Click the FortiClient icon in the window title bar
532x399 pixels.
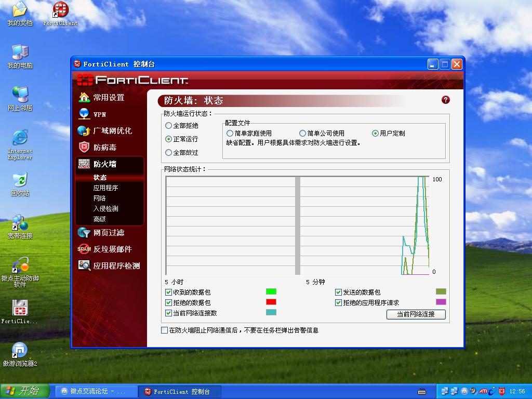coord(77,64)
